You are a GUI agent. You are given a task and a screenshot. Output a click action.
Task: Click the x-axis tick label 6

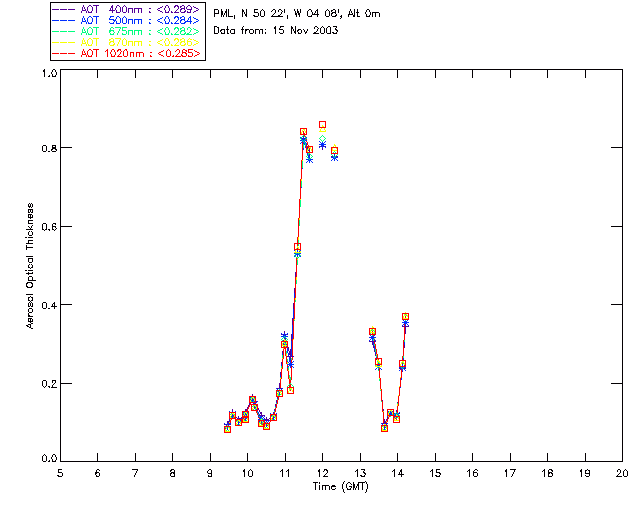click(x=98, y=473)
